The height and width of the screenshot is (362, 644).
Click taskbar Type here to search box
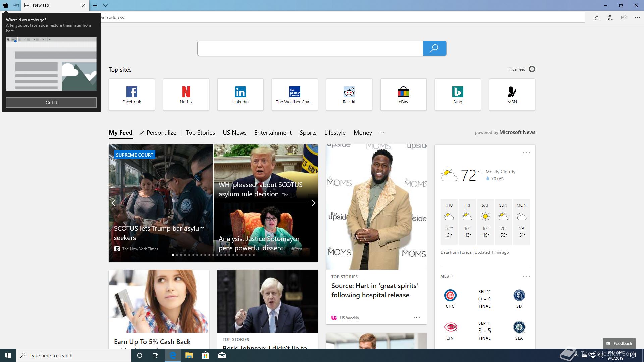[74, 355]
